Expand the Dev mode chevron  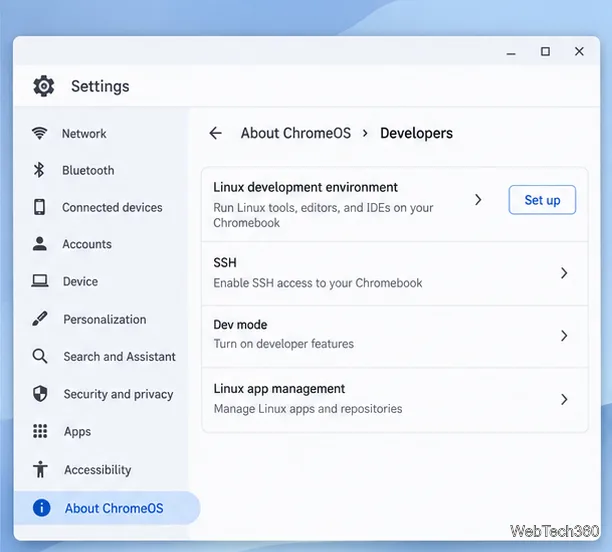[x=564, y=335]
